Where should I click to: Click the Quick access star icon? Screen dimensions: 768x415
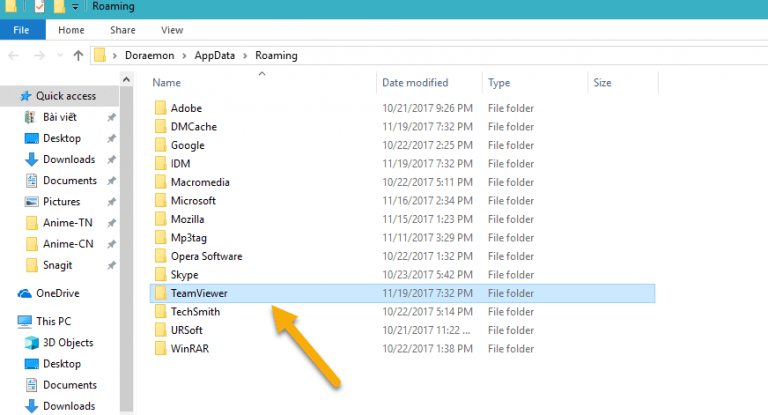click(24, 96)
